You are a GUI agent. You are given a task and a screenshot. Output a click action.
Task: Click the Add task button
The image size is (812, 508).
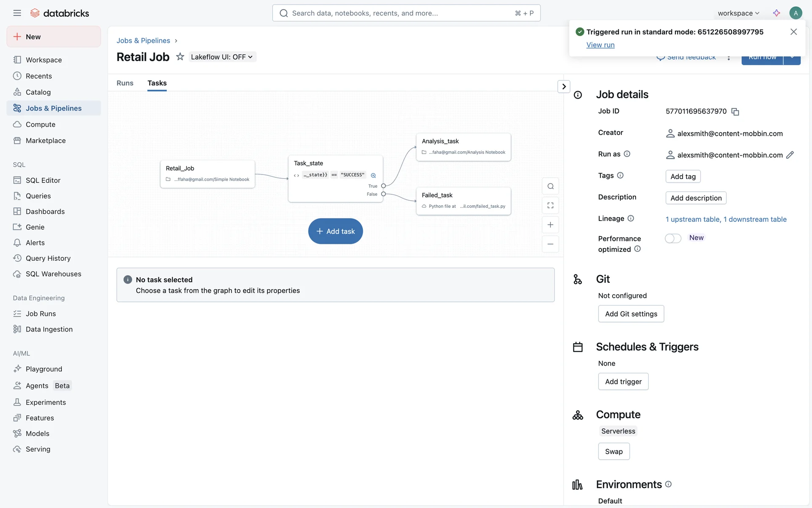[x=335, y=231]
